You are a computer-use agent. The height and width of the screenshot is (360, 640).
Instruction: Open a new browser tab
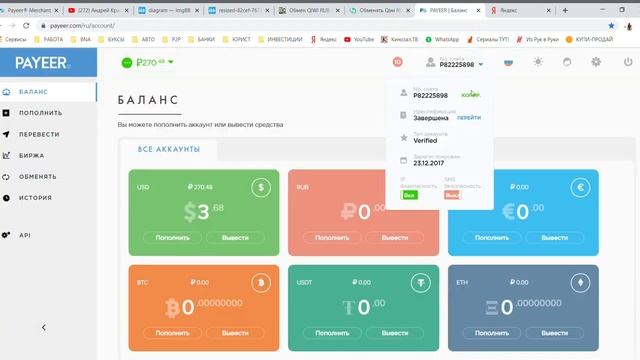point(565,10)
